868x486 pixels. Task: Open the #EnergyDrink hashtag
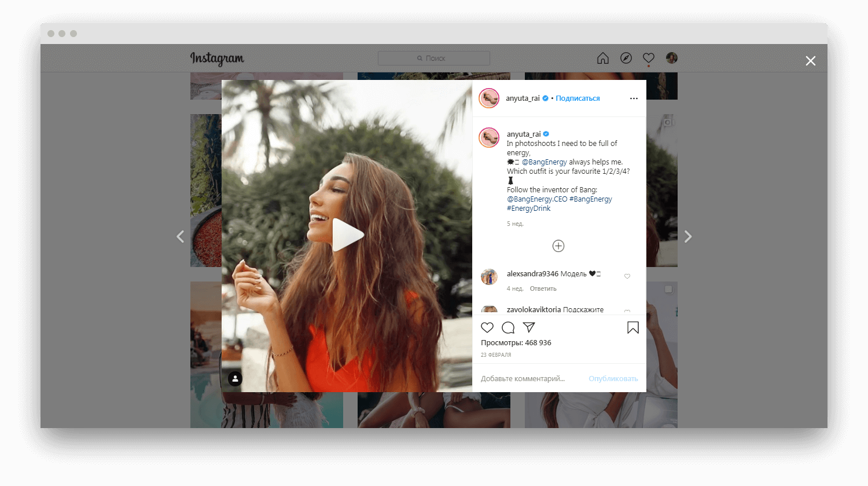(529, 209)
